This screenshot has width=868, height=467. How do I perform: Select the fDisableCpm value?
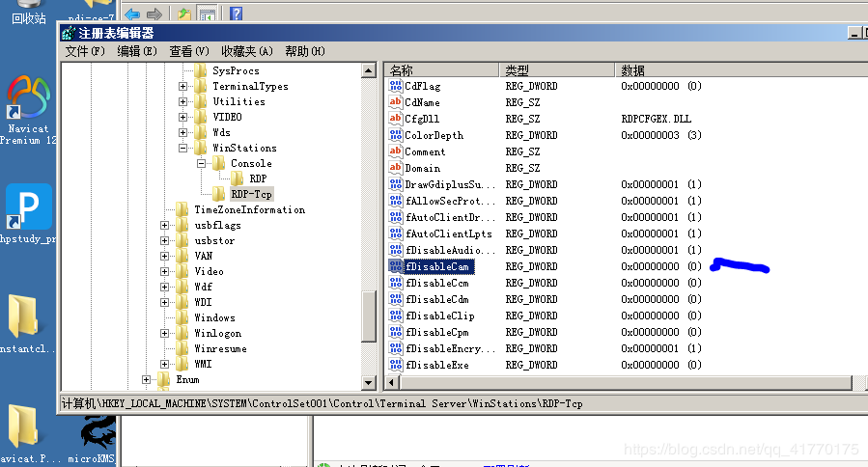tap(436, 332)
